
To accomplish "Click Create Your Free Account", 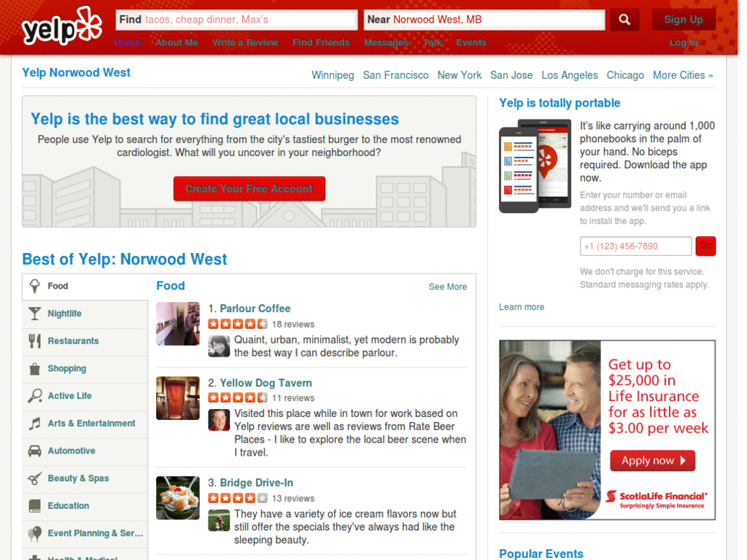I will [249, 188].
